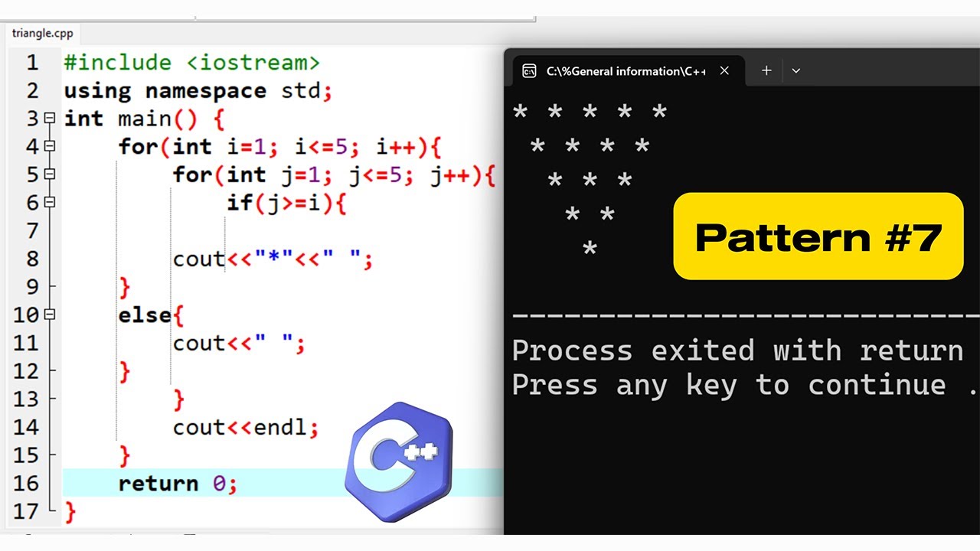This screenshot has width=980, height=551.
Task: Click the 'for(int i=1; i<=5; i++){' line
Action: [280, 147]
